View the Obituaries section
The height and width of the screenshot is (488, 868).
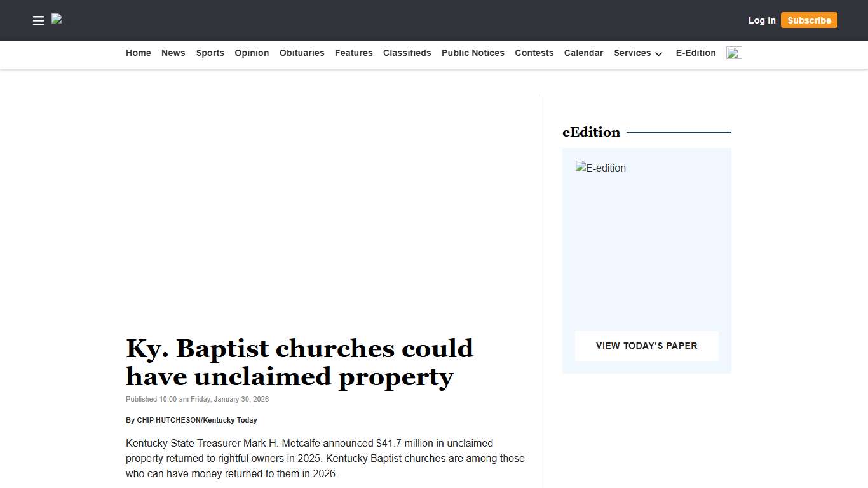pos(301,53)
